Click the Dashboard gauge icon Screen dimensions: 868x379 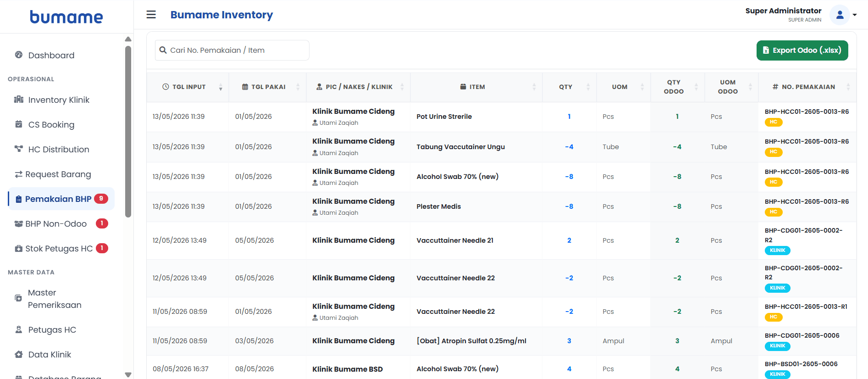[x=19, y=55]
